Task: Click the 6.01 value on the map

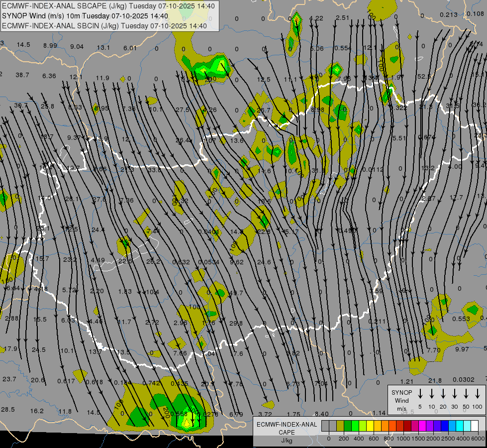Action: tap(130, 48)
